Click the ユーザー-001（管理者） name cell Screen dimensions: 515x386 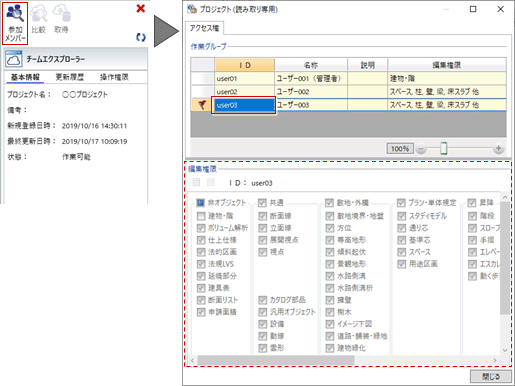tap(311, 79)
